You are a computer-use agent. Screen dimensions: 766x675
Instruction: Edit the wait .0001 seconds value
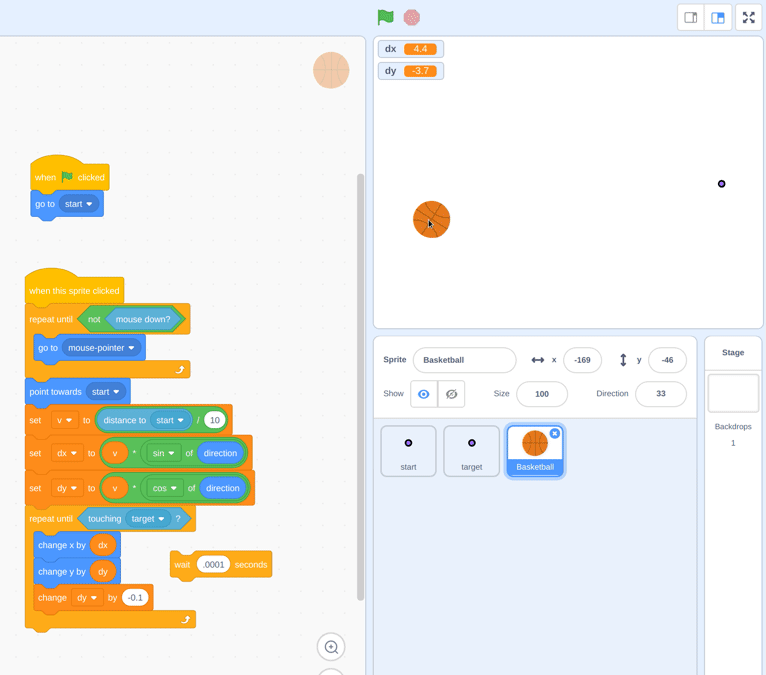pos(213,565)
